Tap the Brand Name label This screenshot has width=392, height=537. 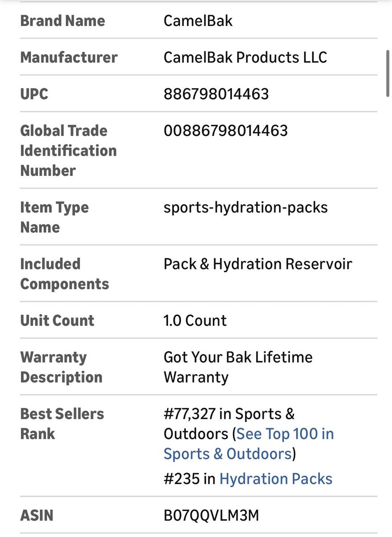pyautogui.click(x=63, y=21)
